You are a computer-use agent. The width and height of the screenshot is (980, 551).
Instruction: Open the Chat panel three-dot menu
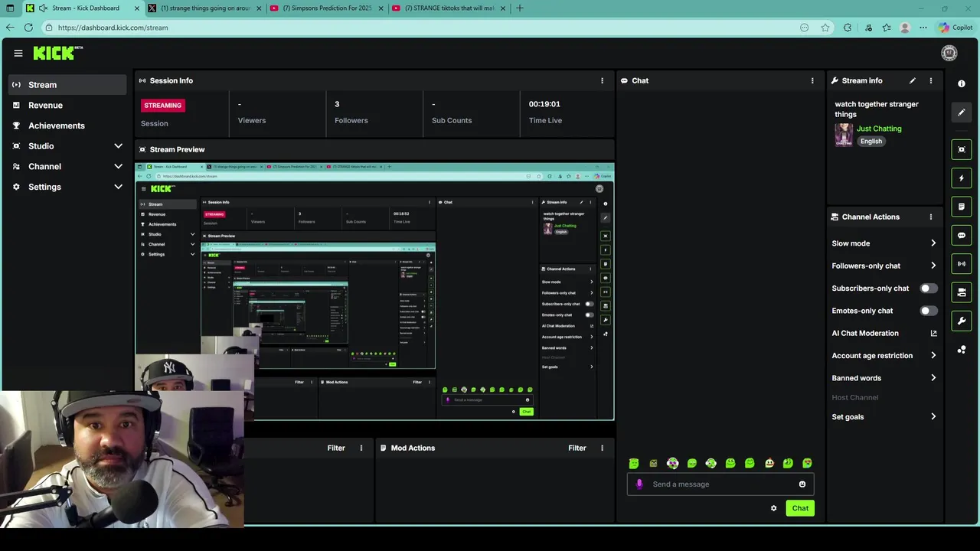(812, 80)
